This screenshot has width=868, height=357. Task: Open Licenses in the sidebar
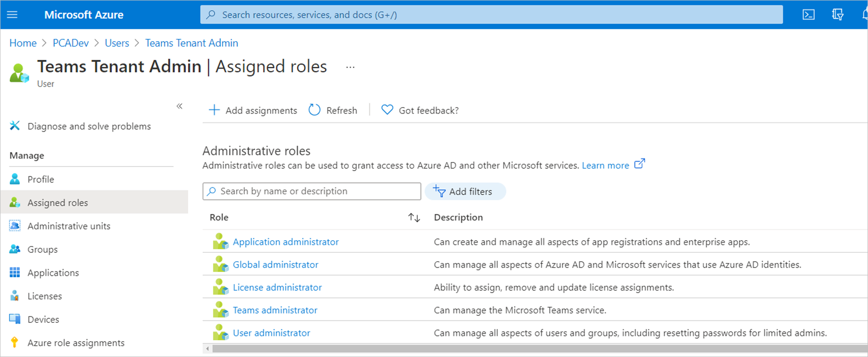(x=45, y=296)
